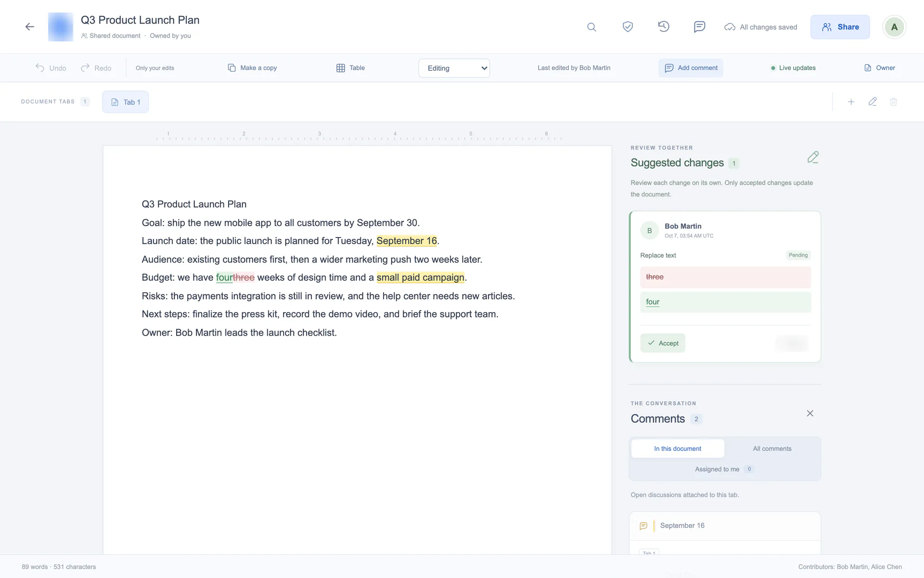Click the Risks line in the document
The width and height of the screenshot is (924, 578).
tap(328, 296)
